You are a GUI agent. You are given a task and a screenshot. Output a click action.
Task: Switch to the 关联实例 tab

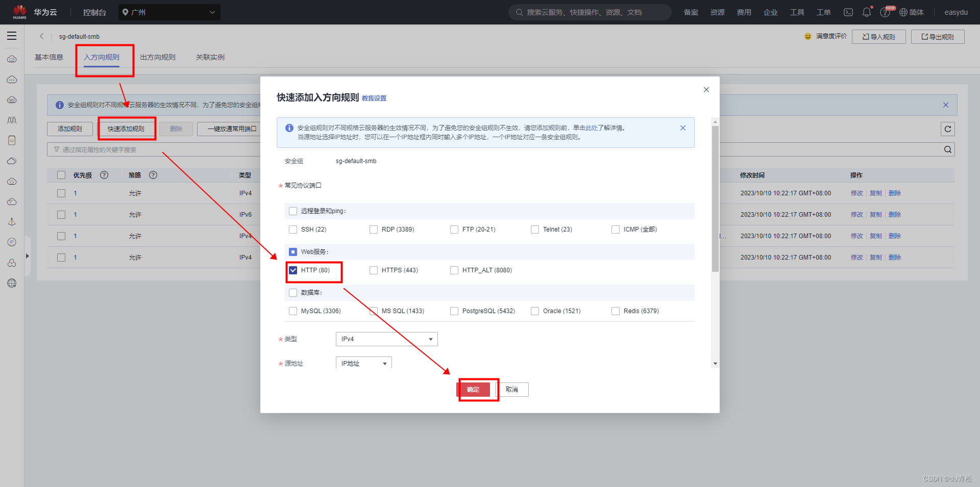point(210,57)
